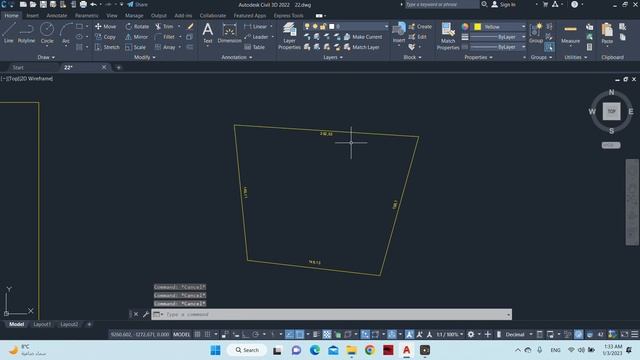The height and width of the screenshot is (360, 640).
Task: Open the Home ribbon tab
Action: click(x=11, y=16)
